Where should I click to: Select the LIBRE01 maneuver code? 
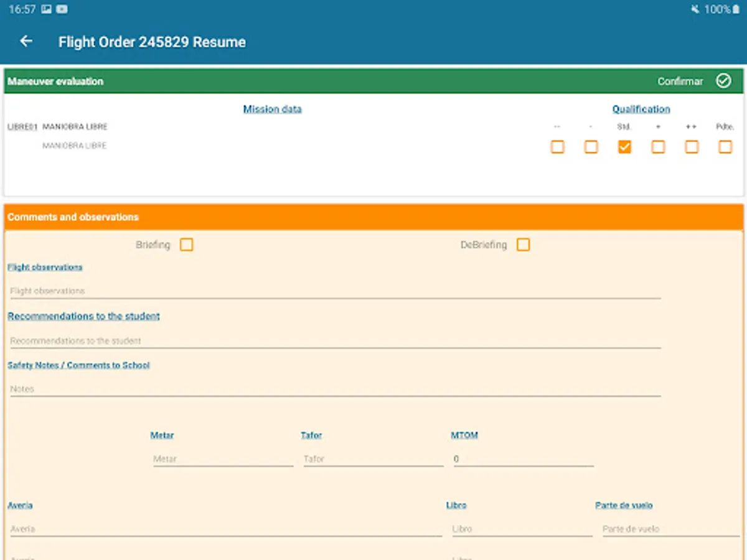click(22, 127)
